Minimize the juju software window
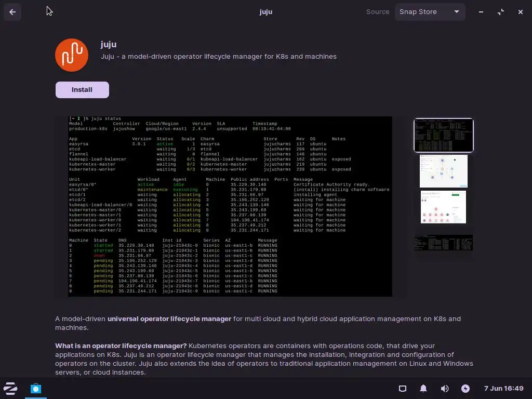 click(x=481, y=12)
